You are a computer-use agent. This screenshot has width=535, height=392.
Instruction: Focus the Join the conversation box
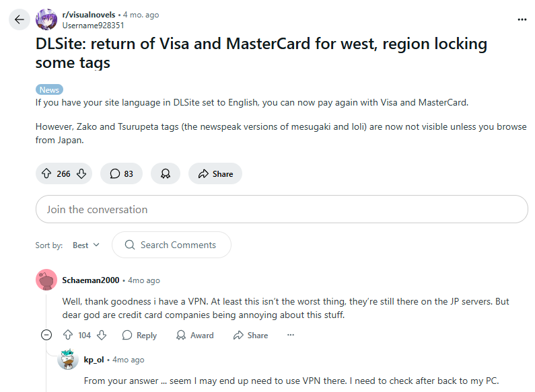point(282,209)
